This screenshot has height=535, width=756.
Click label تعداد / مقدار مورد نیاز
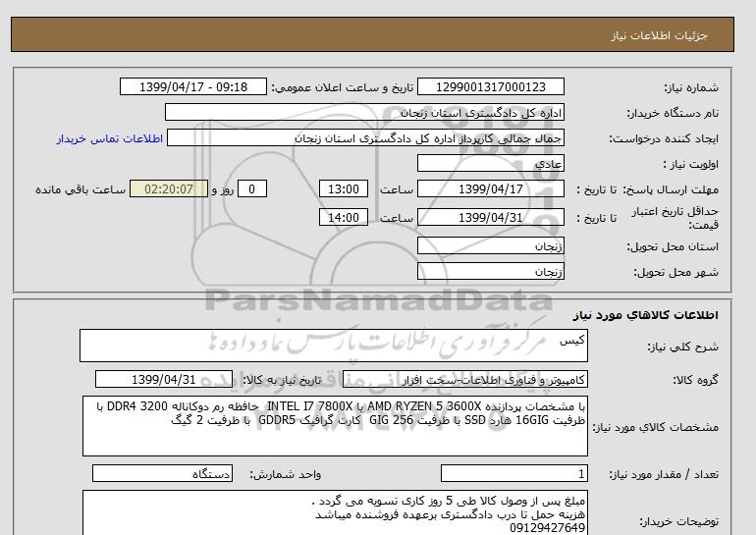click(664, 475)
